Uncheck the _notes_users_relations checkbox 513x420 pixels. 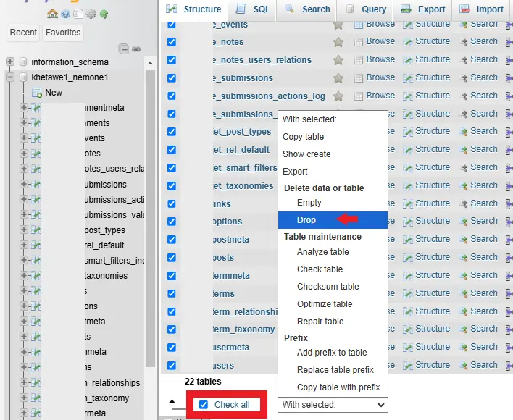(x=172, y=60)
